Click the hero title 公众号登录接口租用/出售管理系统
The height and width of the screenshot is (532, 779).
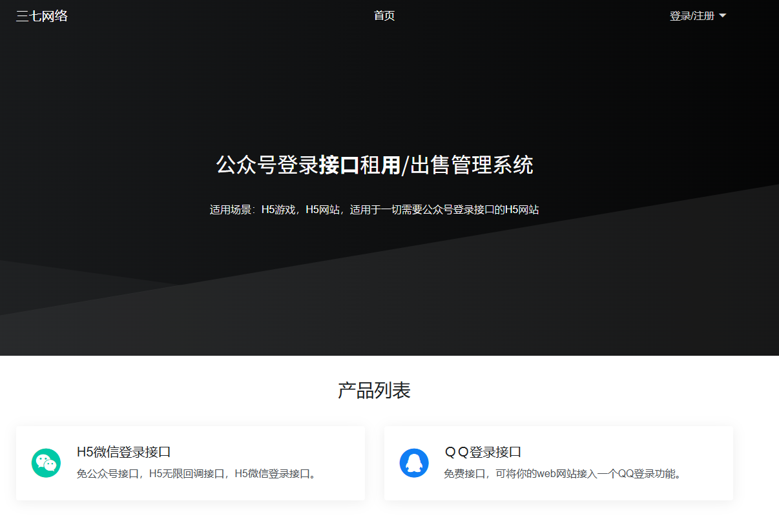pos(375,166)
